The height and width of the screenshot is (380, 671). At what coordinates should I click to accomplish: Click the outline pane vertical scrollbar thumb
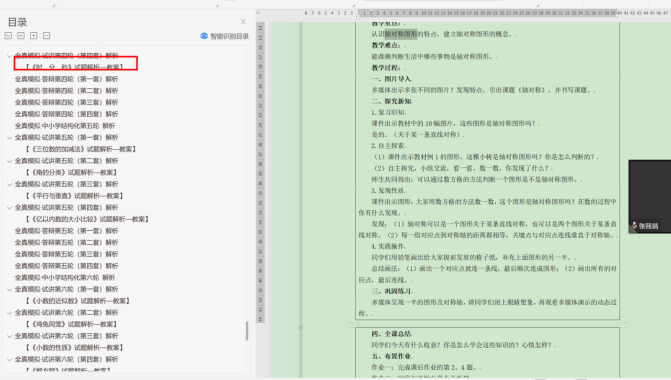(246, 330)
